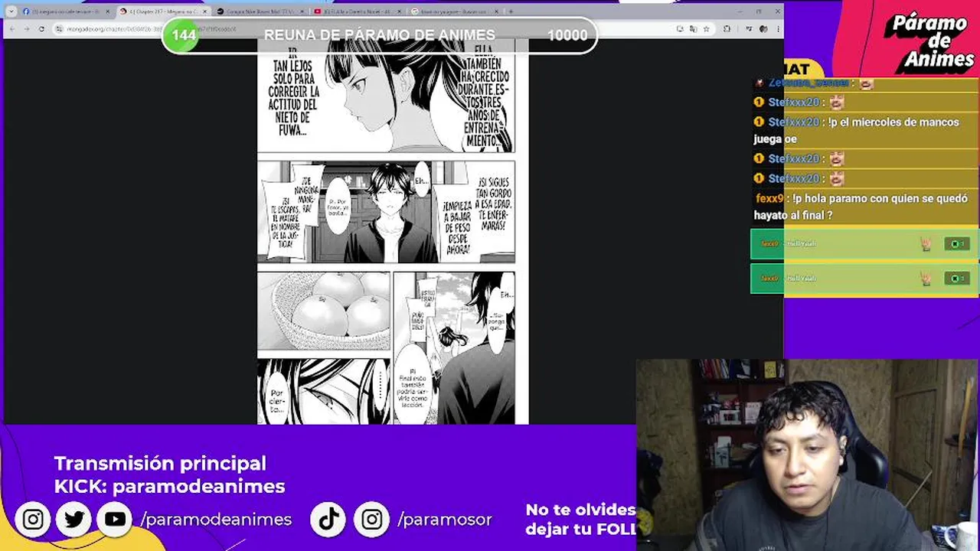Image resolution: width=980 pixels, height=551 pixels.
Task: Minimize the Chrome window
Action: coord(739,11)
